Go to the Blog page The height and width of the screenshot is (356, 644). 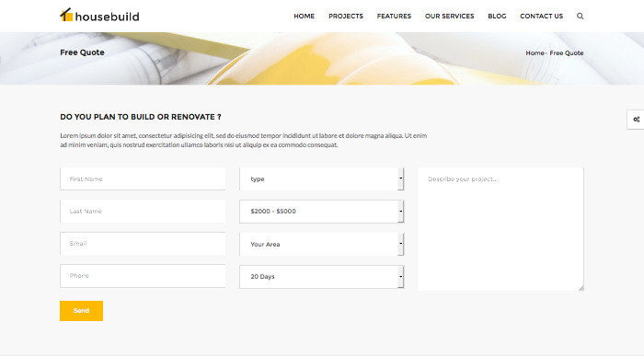pos(497,16)
